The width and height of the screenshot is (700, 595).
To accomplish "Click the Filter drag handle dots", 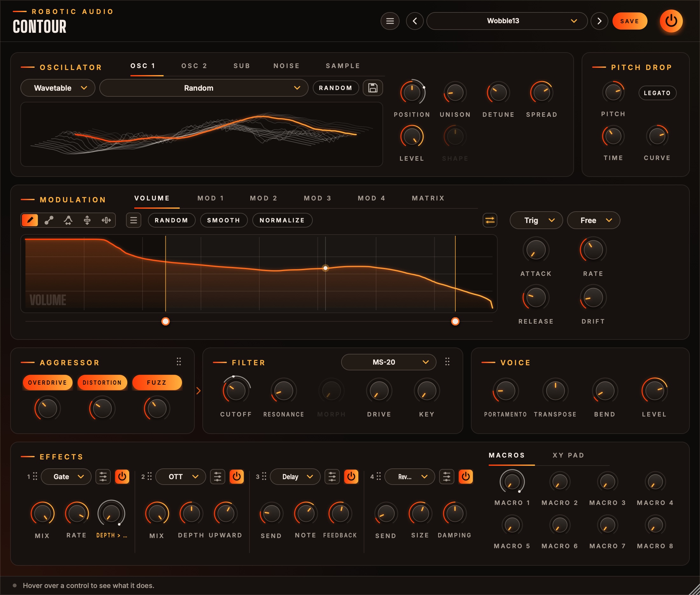I will pos(447,361).
